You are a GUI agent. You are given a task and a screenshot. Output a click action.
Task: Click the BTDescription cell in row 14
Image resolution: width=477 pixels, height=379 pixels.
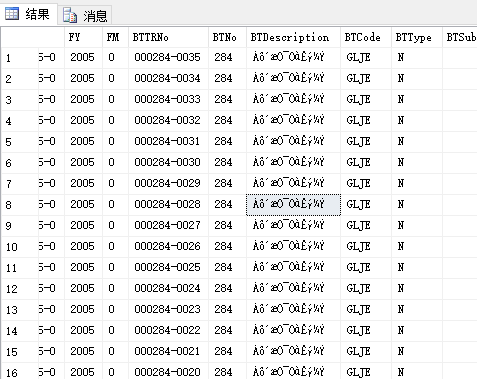(293, 331)
